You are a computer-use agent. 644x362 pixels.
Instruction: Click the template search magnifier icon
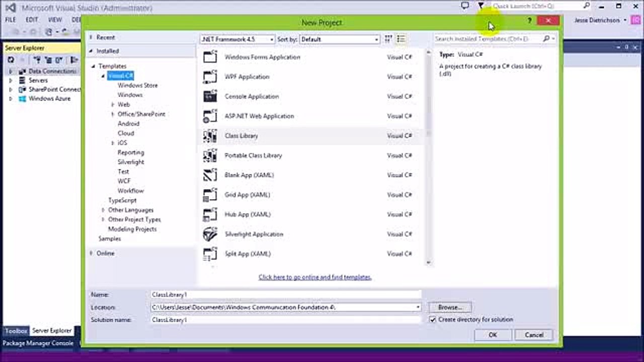pos(546,39)
